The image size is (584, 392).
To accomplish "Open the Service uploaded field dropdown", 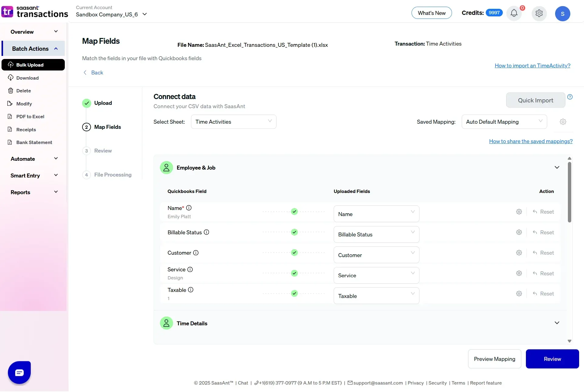I will 376,276.
